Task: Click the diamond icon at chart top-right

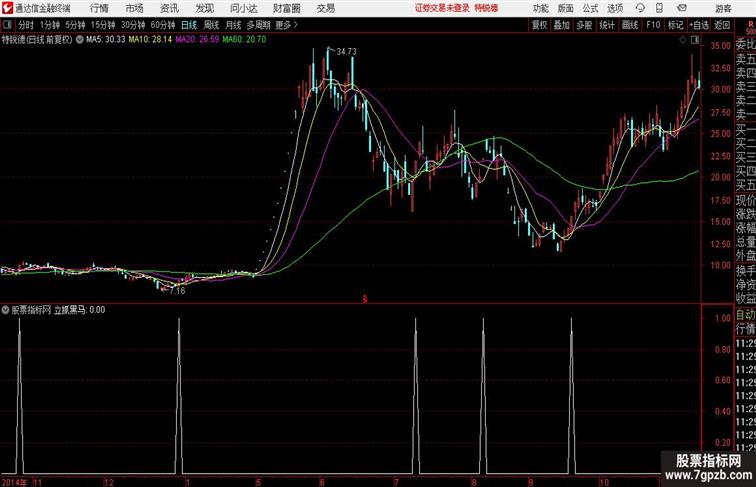Action: (683, 40)
